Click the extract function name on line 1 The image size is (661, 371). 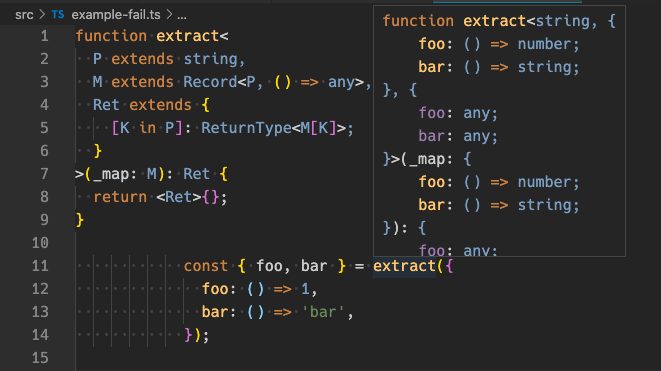point(188,36)
